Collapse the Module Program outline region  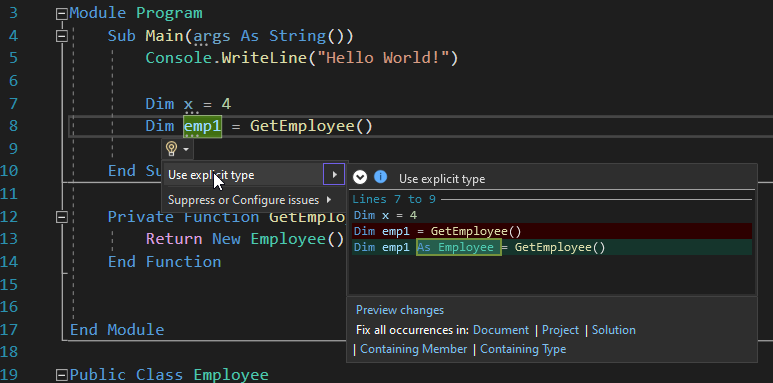pos(62,14)
